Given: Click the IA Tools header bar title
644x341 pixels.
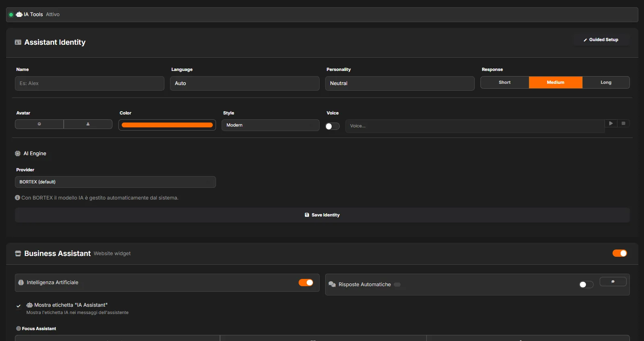Looking at the screenshot, I should [x=33, y=15].
